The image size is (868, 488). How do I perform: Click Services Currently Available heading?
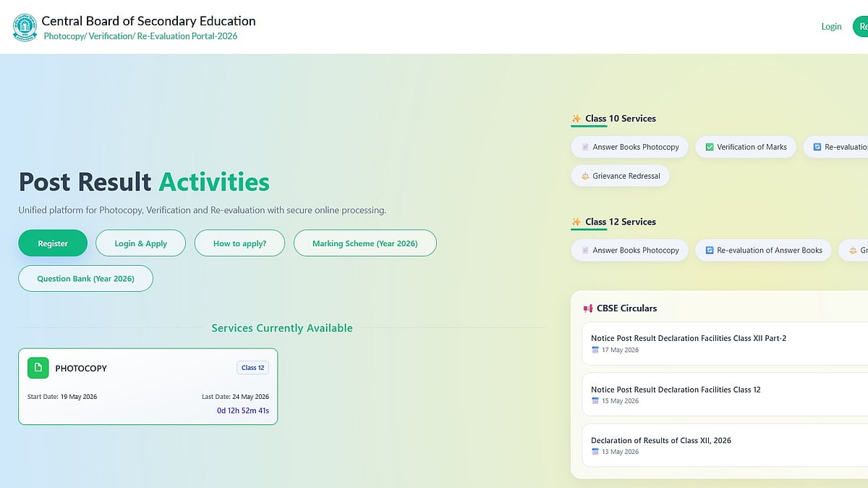pos(282,328)
